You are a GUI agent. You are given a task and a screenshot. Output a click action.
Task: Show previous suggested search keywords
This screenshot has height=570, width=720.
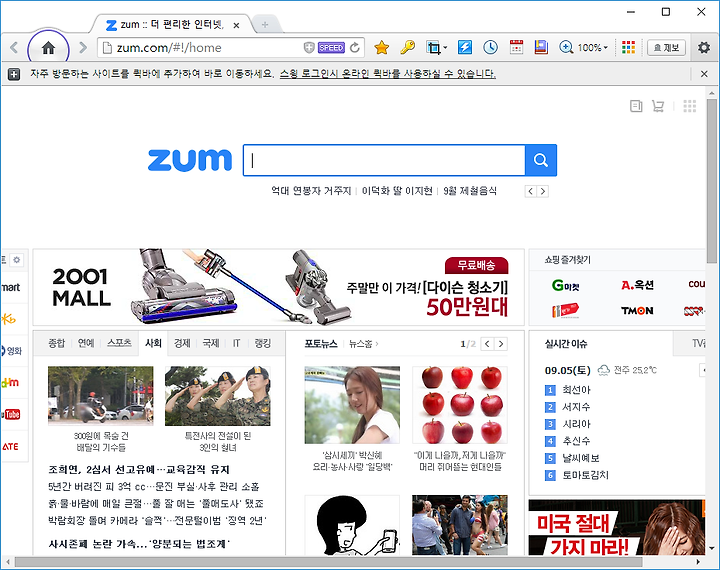click(x=531, y=191)
